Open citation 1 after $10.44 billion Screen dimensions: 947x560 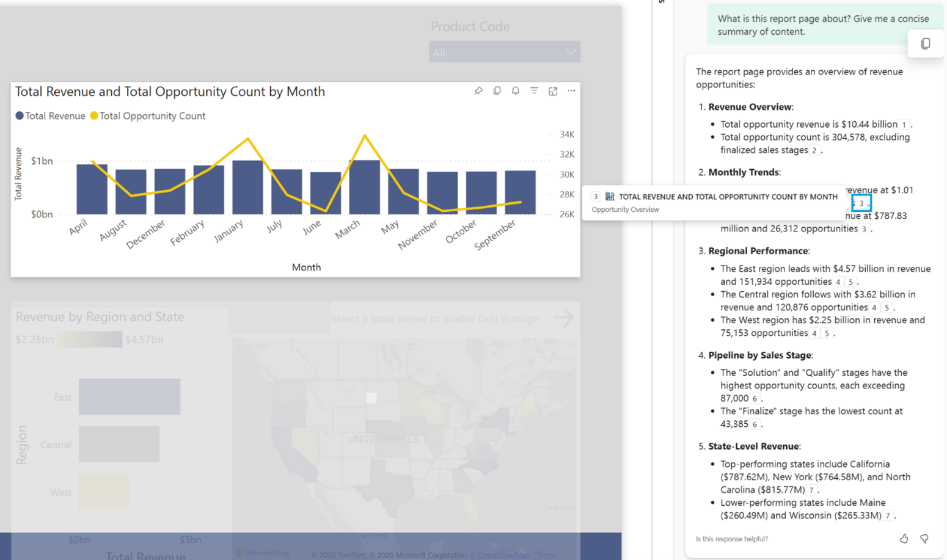click(x=904, y=125)
